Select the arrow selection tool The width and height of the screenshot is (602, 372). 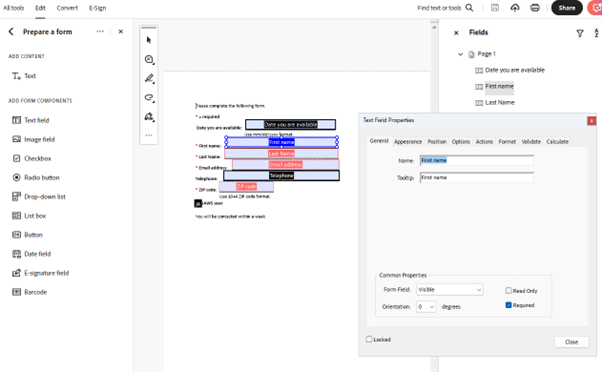pos(149,40)
